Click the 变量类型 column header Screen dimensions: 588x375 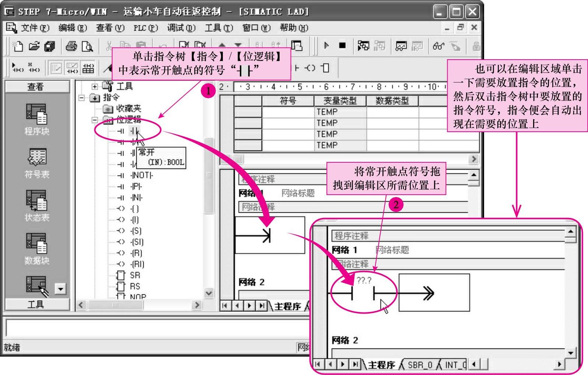[340, 101]
